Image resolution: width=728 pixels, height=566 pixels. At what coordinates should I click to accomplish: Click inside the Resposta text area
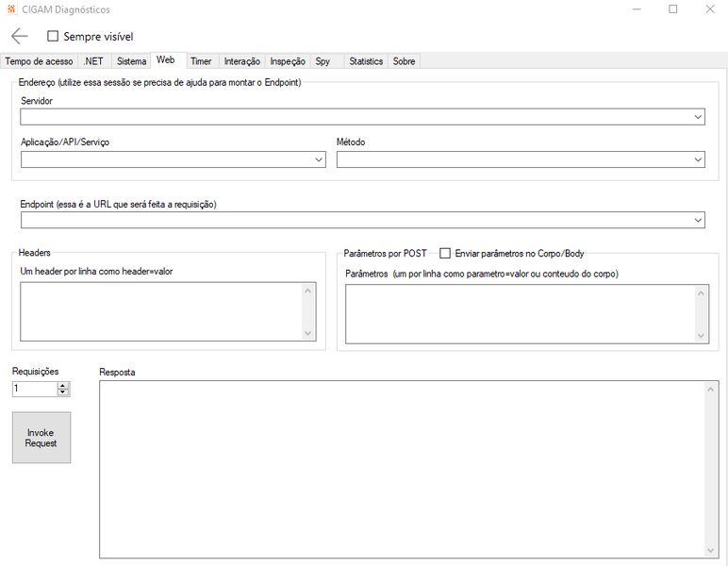point(402,470)
